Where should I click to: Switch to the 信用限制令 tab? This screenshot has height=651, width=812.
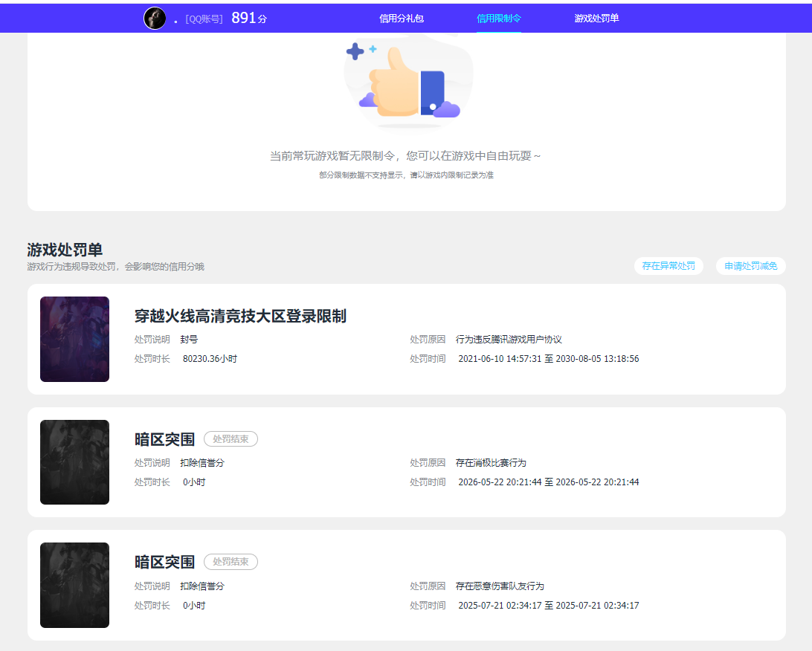499,19
